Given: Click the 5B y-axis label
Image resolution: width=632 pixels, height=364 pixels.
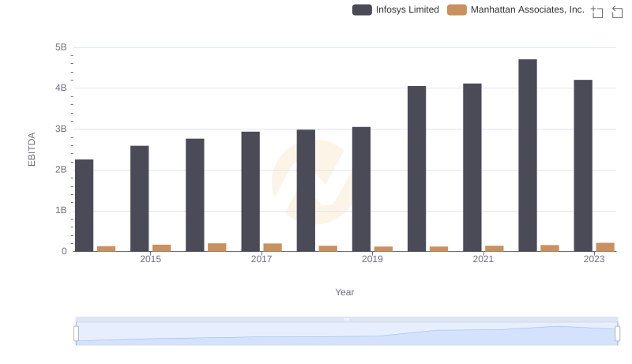Looking at the screenshot, I should pos(61,47).
